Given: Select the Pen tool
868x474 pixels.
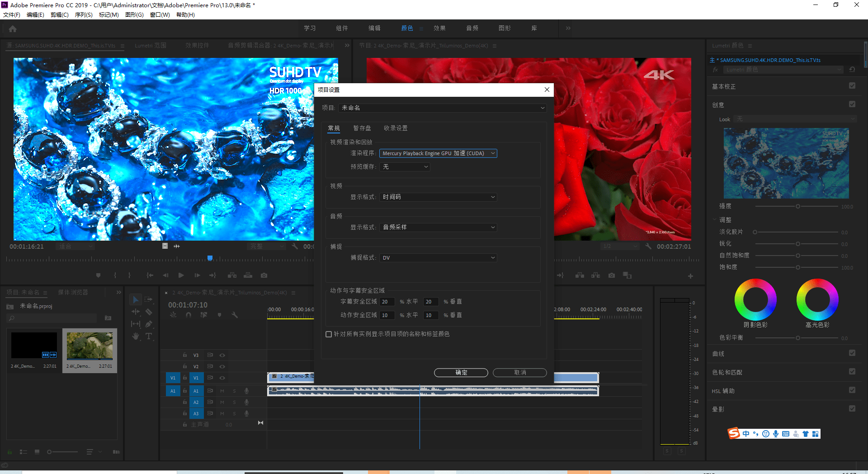Looking at the screenshot, I should click(x=149, y=324).
